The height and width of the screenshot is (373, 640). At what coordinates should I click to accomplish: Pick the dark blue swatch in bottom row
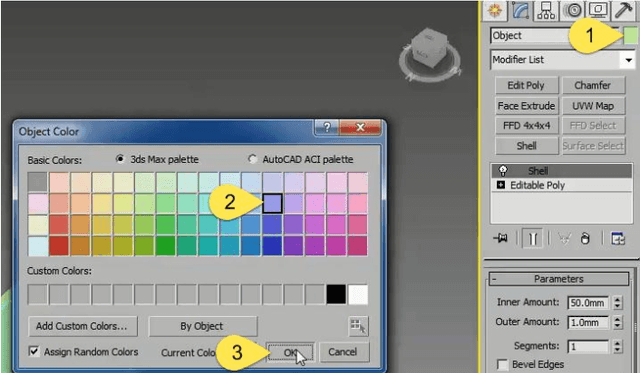click(x=272, y=246)
